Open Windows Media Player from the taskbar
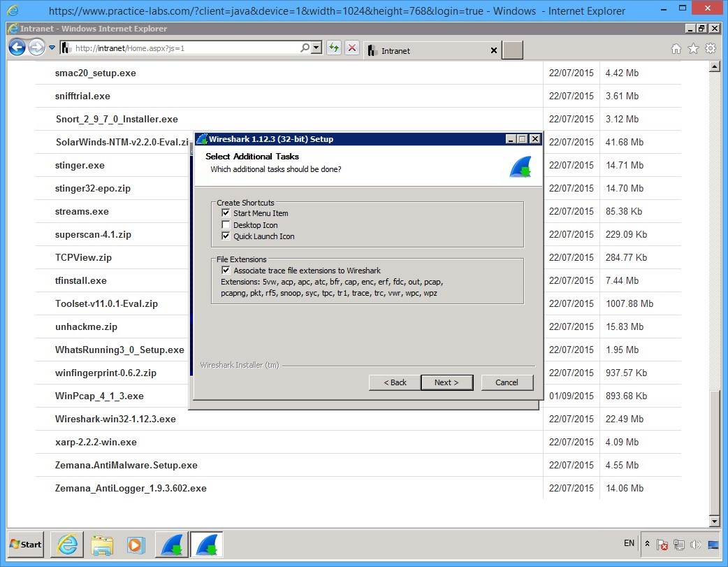 (137, 544)
